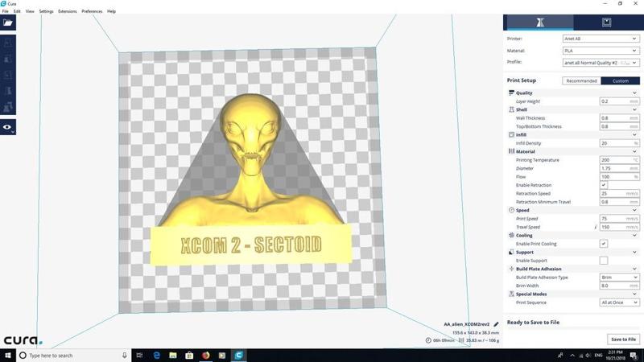
Task: Open the Edit menu
Action: [17, 11]
